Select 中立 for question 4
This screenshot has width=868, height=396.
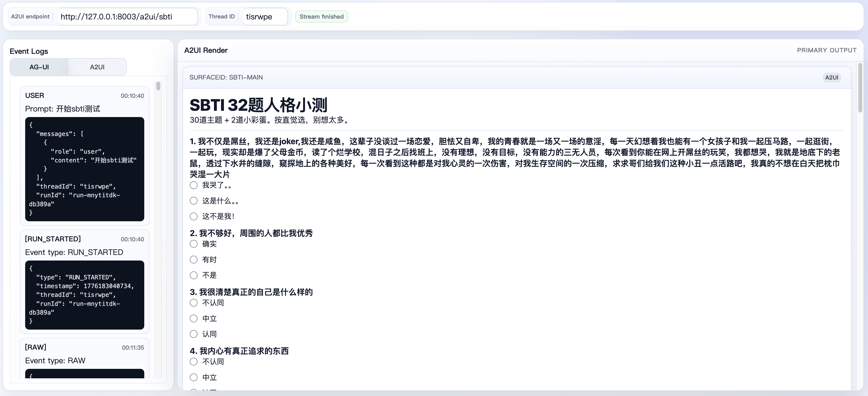click(193, 377)
